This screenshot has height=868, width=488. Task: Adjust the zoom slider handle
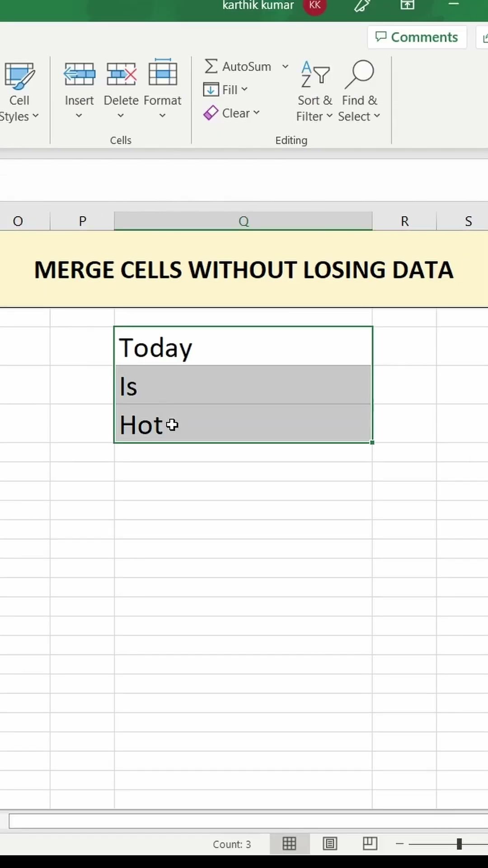pos(459,844)
